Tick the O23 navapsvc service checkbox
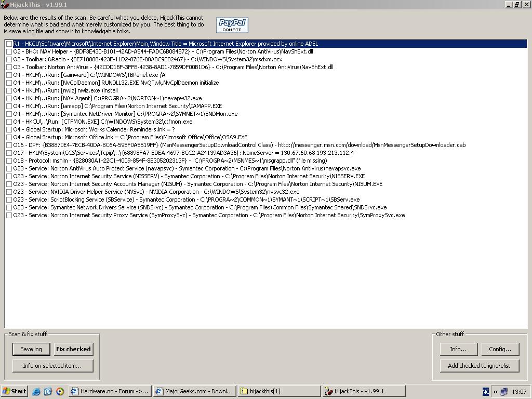Image resolution: width=532 pixels, height=399 pixels. coord(9,169)
